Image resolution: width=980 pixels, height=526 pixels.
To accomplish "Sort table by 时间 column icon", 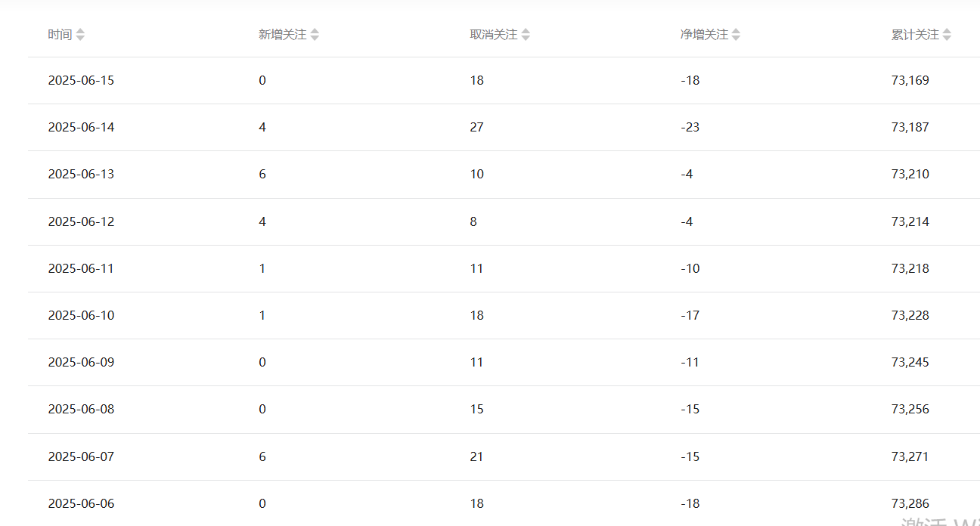I will (80, 35).
